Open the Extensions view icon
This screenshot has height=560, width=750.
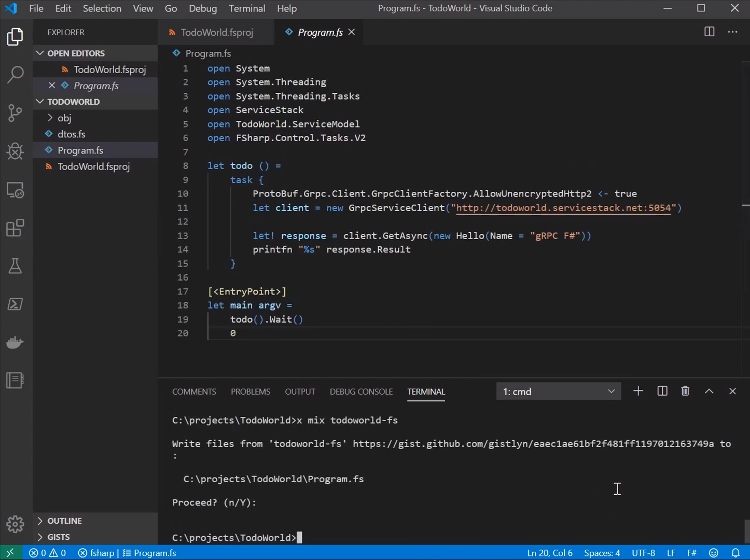coord(15,228)
